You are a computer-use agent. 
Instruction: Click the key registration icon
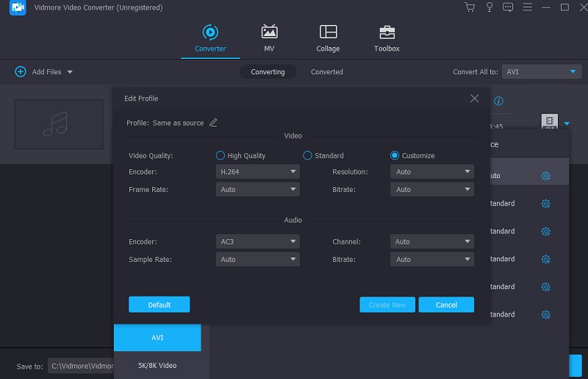click(489, 7)
